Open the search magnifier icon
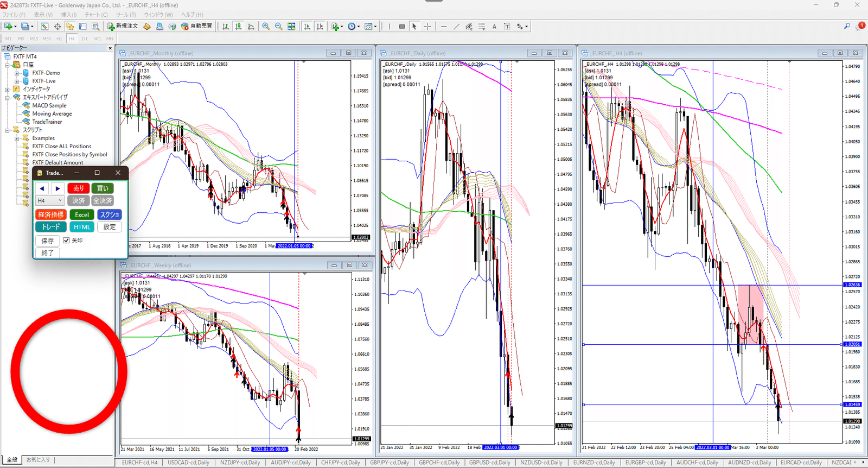868x468 pixels. pyautogui.click(x=847, y=26)
